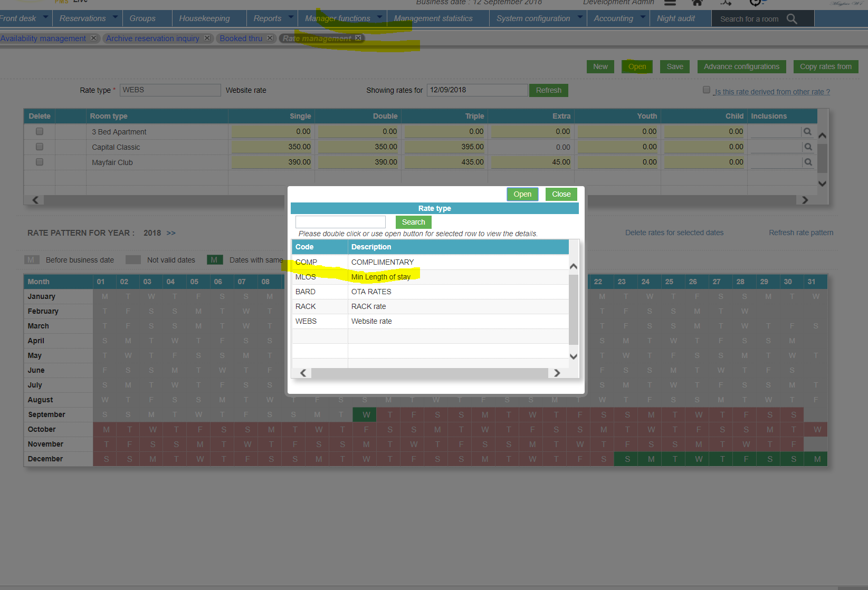Tick delete checkbox for Mayfair Club
The image size is (868, 590).
(x=40, y=162)
